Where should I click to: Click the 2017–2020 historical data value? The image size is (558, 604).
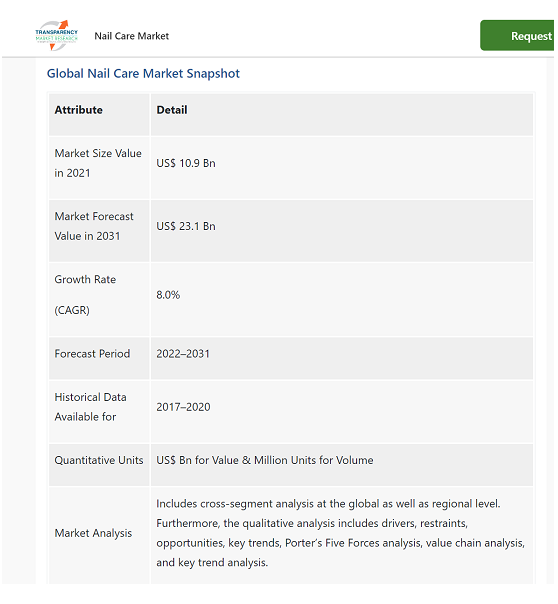183,407
